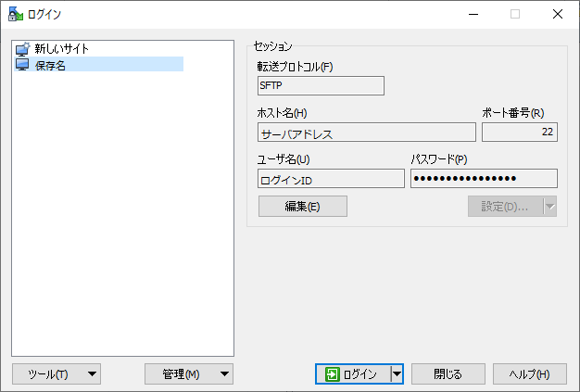Screen dimensions: 580x392
Task: Open help with ヘルプ(H) button
Action: (x=529, y=373)
